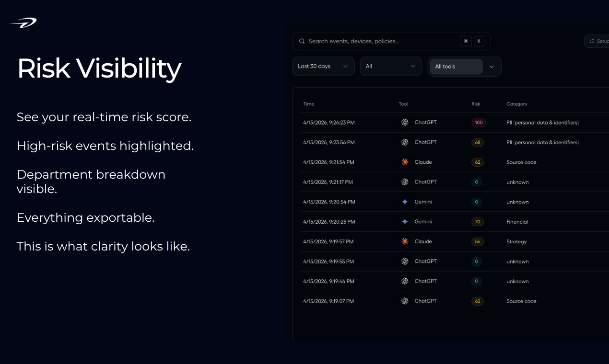Sort by the Risk column header
The image size is (609, 364).
point(476,104)
